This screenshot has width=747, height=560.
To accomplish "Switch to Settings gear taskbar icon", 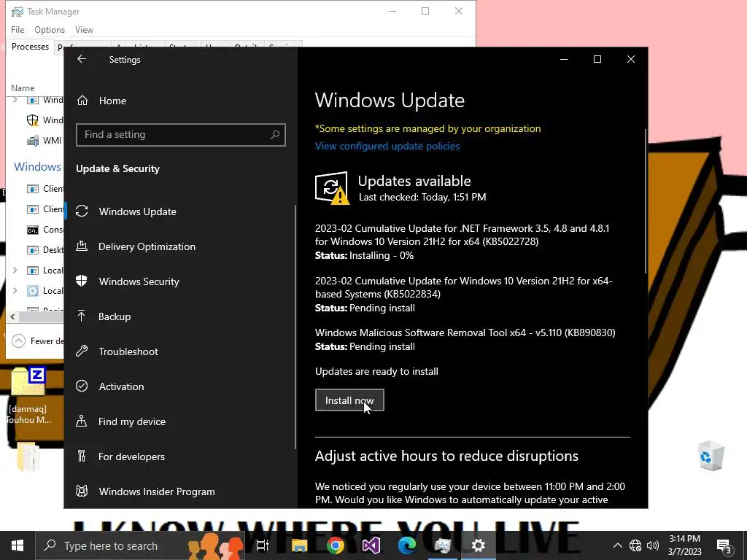I will (479, 545).
